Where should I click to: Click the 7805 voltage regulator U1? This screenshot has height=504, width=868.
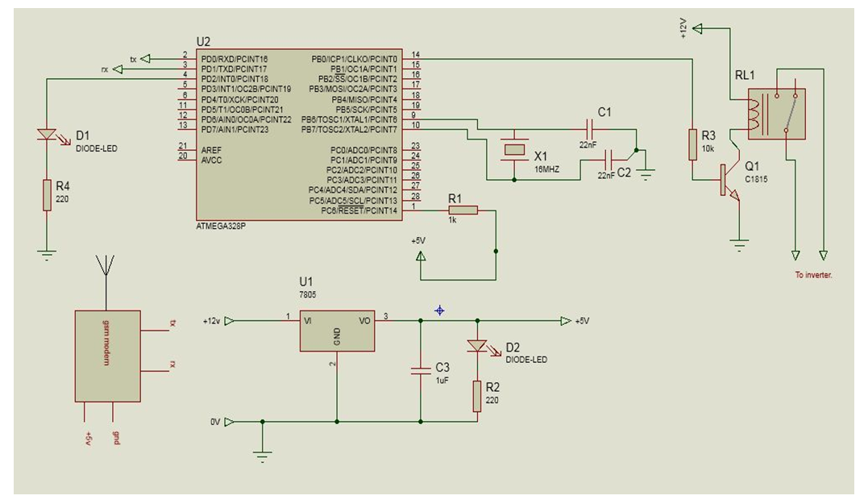[x=337, y=329]
